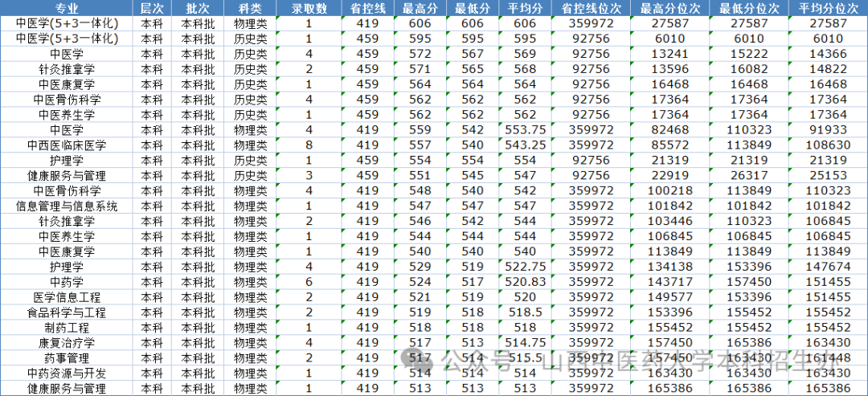Select the rank cell 91933
This screenshot has height=396, width=868.
(828, 130)
